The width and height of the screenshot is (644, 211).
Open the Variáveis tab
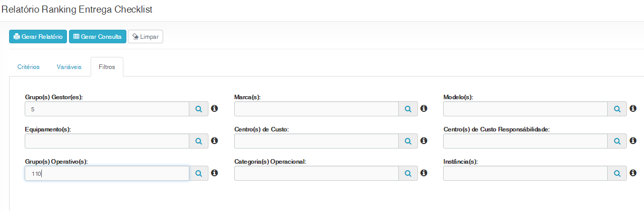pyautogui.click(x=69, y=67)
